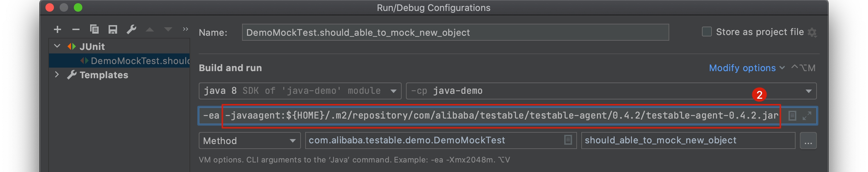Viewport: 868px width, 172px height.
Task: Open edit templates wrench icon
Action: tap(131, 29)
